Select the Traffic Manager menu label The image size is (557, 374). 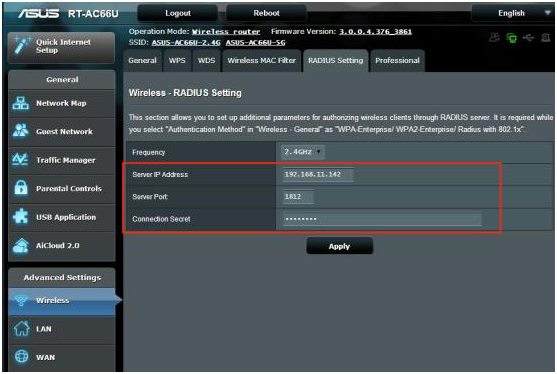pyautogui.click(x=66, y=160)
